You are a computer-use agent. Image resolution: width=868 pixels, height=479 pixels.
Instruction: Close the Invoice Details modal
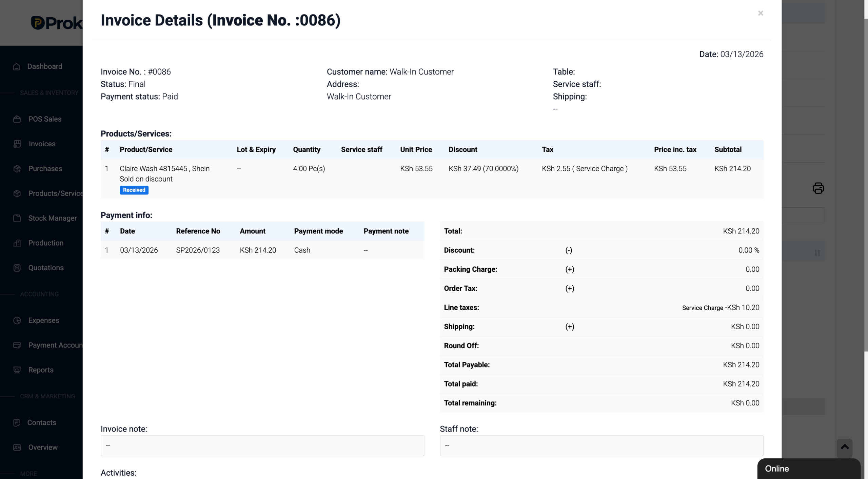[x=761, y=13]
